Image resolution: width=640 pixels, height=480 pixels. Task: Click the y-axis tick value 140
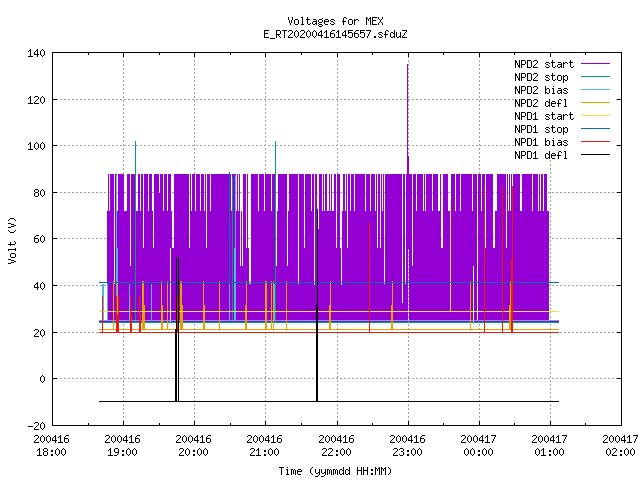tap(36, 53)
